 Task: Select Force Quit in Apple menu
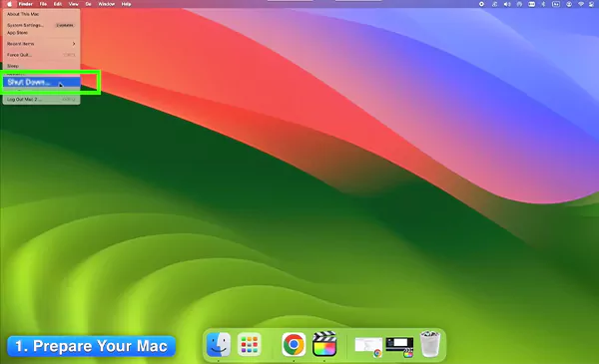click(x=41, y=55)
